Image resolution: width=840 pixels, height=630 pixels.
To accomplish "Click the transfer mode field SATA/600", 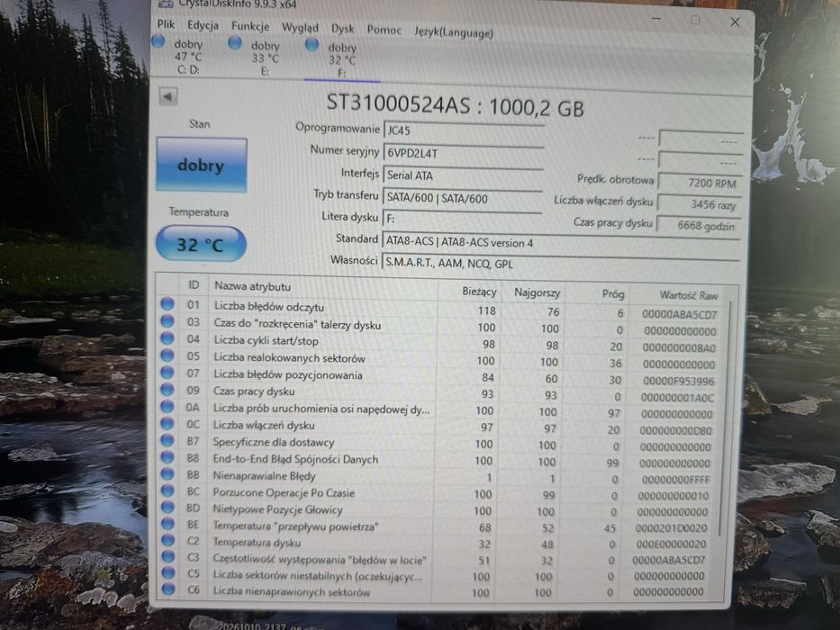I will 463,199.
